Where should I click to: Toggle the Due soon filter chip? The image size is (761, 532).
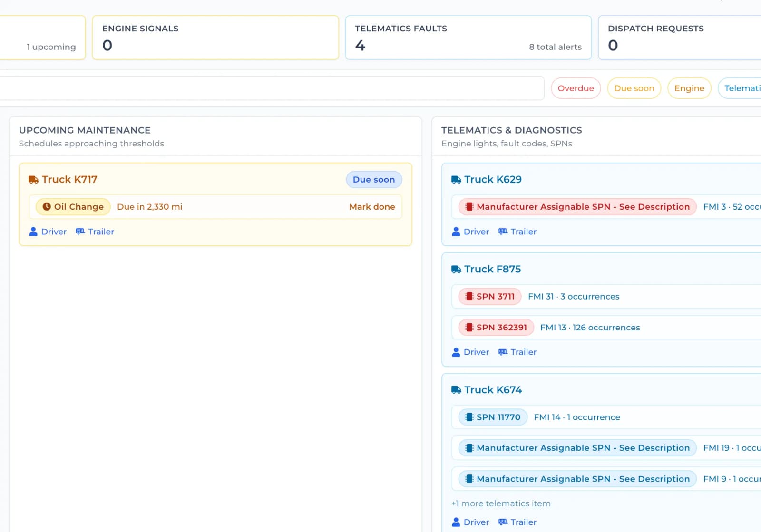[x=634, y=88]
